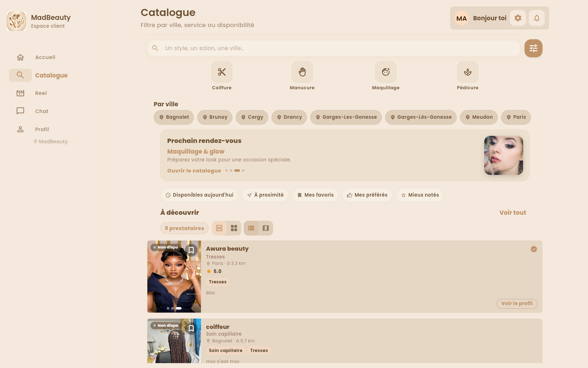Open the notifications bell
The image size is (588, 368).
pos(537,18)
